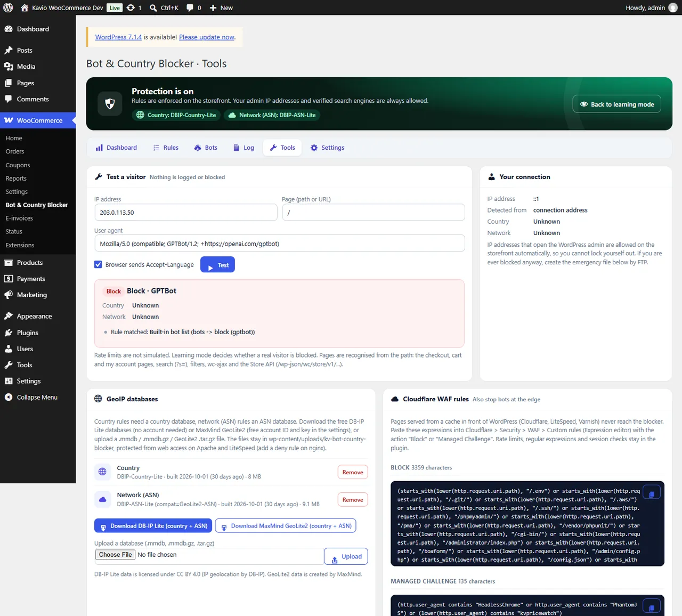The image size is (682, 616).
Task: Go to Products in sidebar
Action: pos(30,263)
